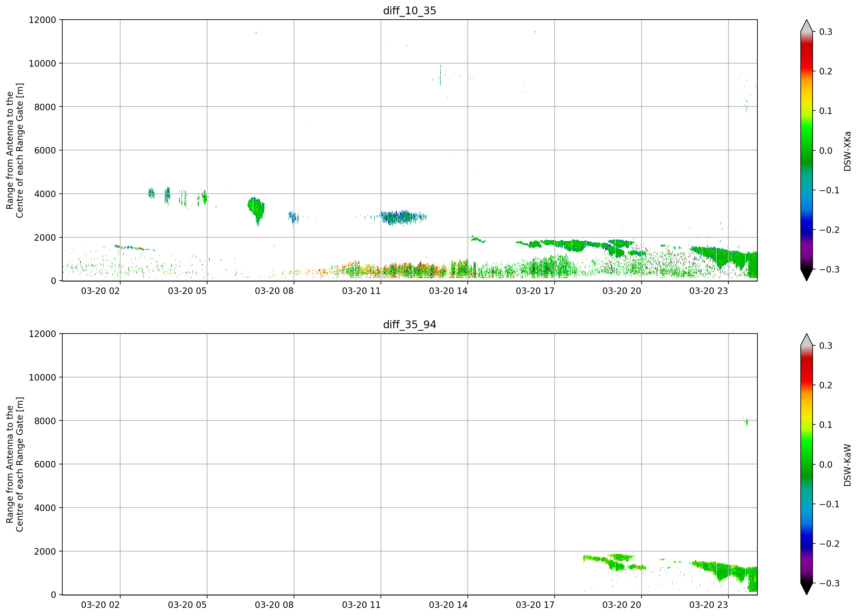Click the 6000 y-tick in diff_35_94 plot
The image size is (858, 616).
tap(45, 465)
